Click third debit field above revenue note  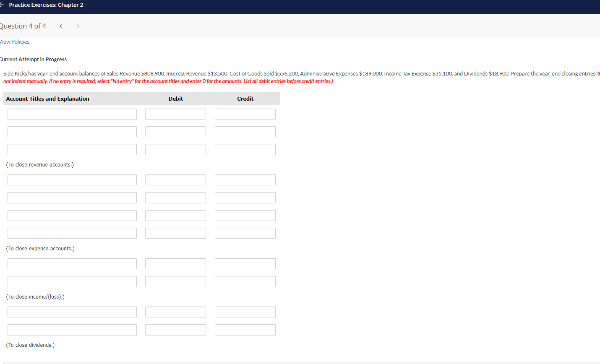pos(175,149)
